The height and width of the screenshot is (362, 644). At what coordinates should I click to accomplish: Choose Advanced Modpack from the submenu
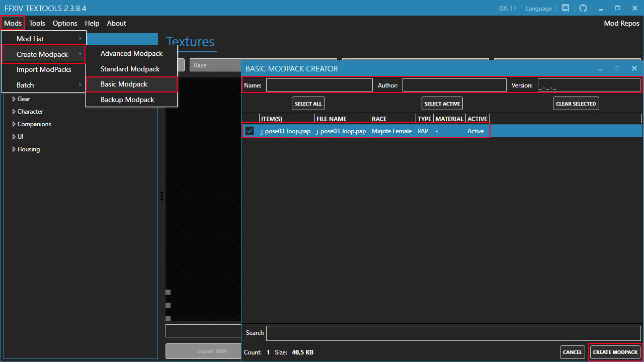point(131,53)
